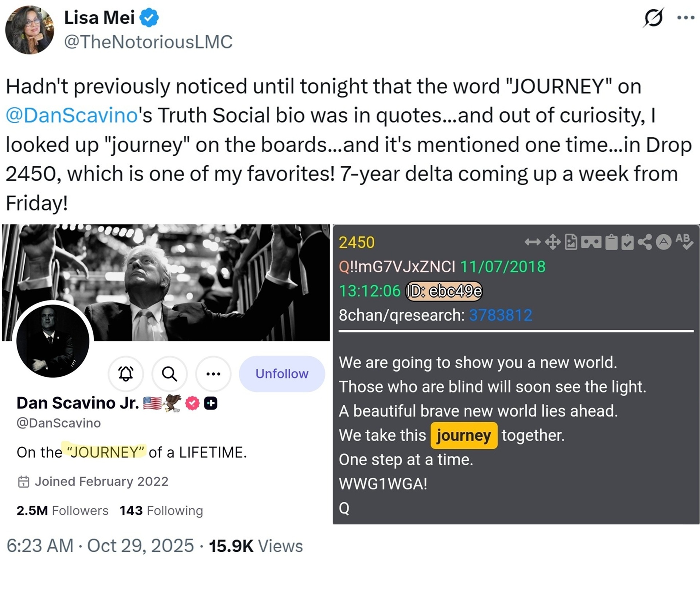Click the blank clipboard icon
Image resolution: width=700 pixels, height=616 pixels.
[611, 242]
